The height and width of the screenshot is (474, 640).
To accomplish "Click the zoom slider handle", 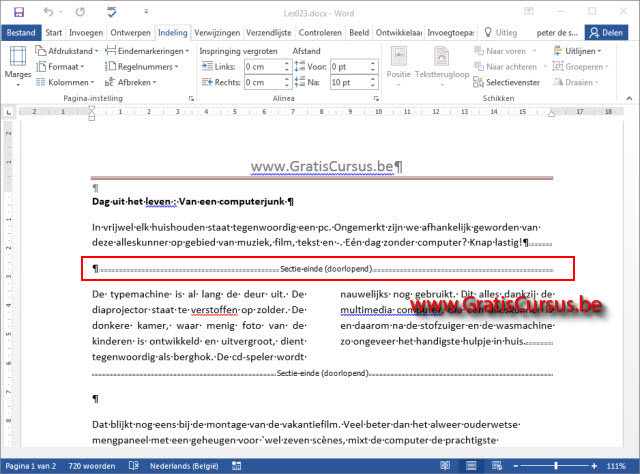I will point(556,466).
